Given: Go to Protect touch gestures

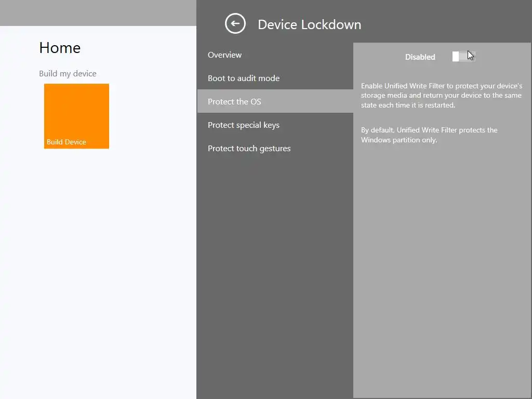Looking at the screenshot, I should click(x=249, y=149).
